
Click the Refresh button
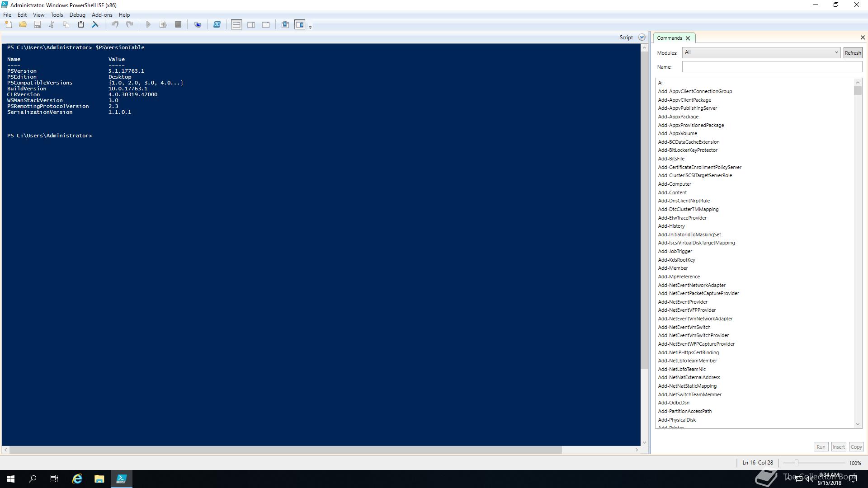pyautogui.click(x=853, y=53)
